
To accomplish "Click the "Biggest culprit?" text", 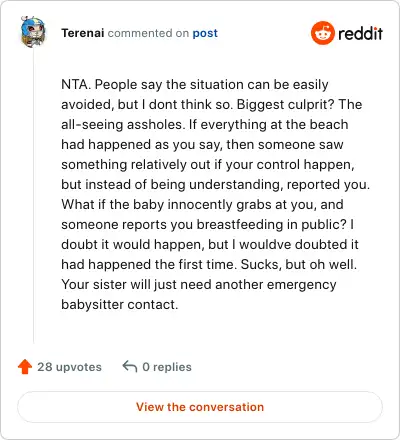I will tap(286, 104).
